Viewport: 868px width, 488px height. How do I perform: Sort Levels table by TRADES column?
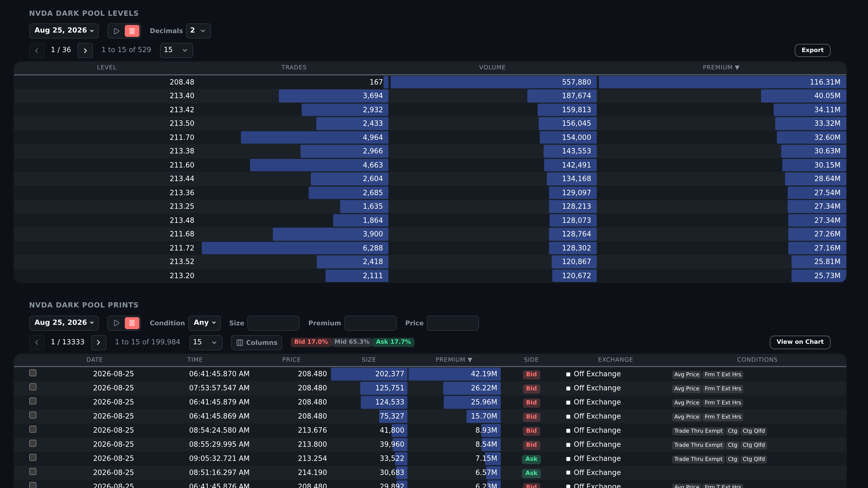point(294,67)
